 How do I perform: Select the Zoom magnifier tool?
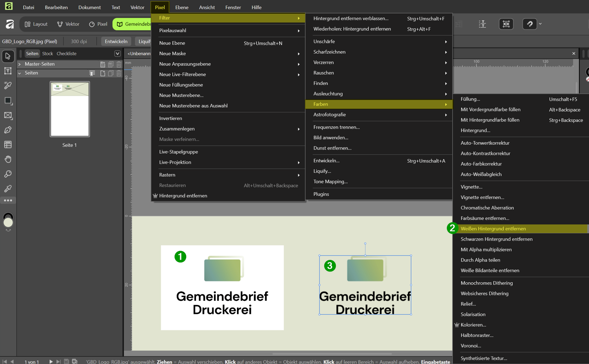click(x=8, y=174)
